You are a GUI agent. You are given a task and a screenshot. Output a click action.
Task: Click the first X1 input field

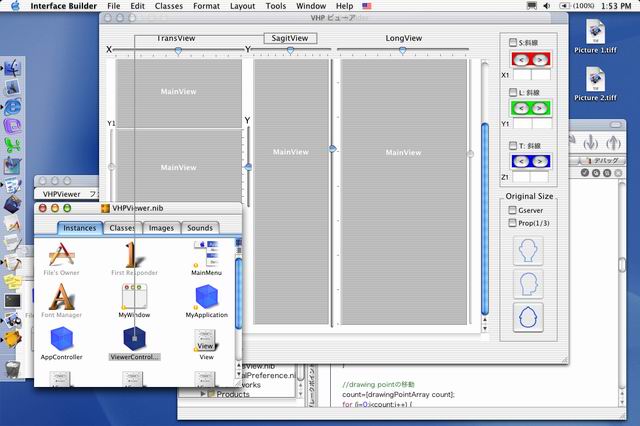pyautogui.click(x=522, y=75)
